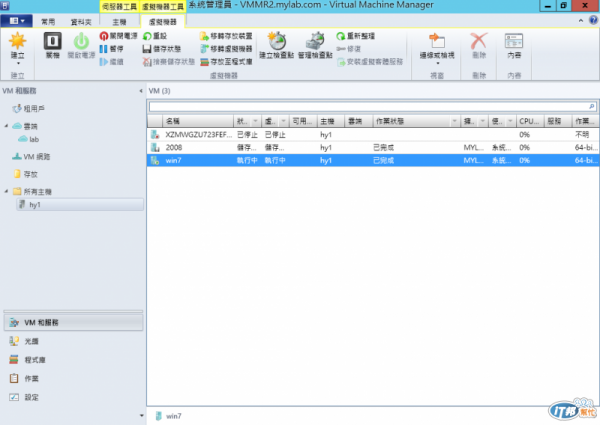Sort by the Available (可用...) column header
This screenshot has height=425, width=600.
point(303,121)
